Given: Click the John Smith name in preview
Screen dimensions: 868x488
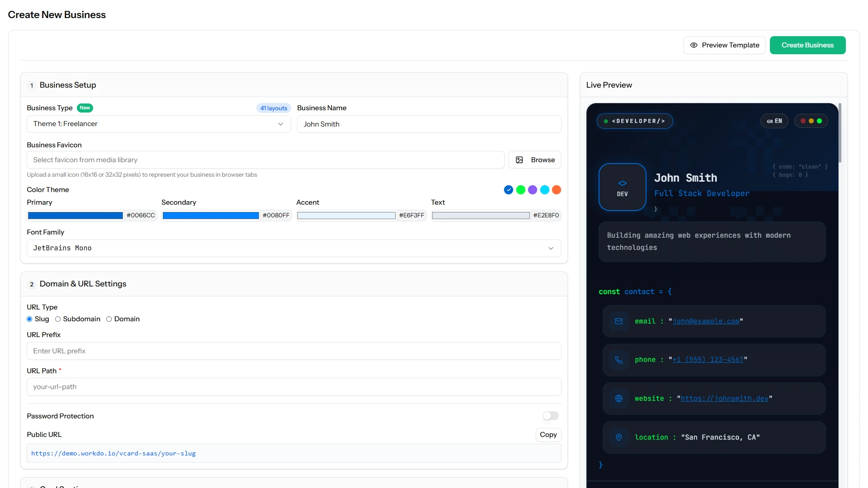Looking at the screenshot, I should tap(685, 178).
